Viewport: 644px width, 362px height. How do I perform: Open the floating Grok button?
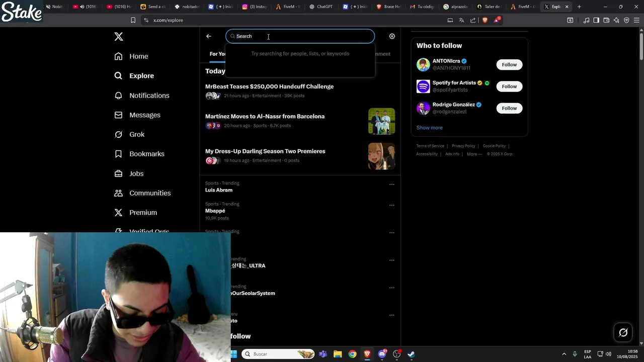(623, 332)
